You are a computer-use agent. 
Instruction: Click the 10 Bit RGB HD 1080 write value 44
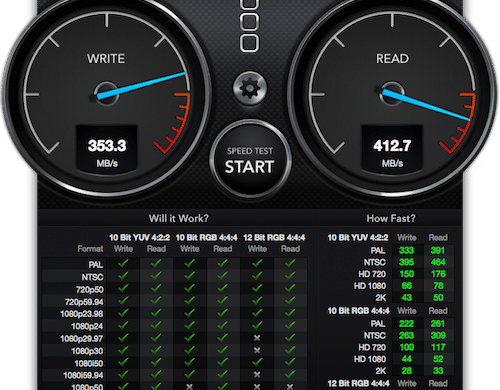tap(407, 359)
